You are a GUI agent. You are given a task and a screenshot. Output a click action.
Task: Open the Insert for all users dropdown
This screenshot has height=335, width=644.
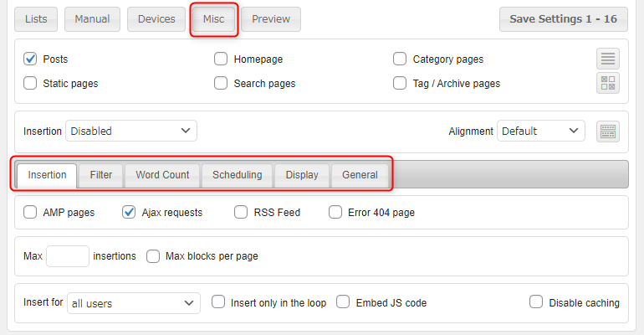coord(133,302)
